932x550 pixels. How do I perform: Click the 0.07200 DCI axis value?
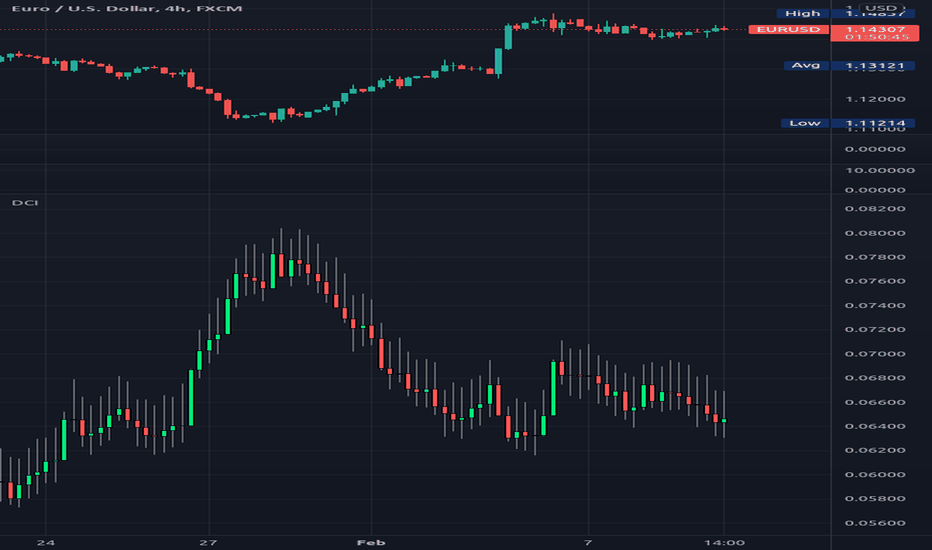pyautogui.click(x=875, y=329)
